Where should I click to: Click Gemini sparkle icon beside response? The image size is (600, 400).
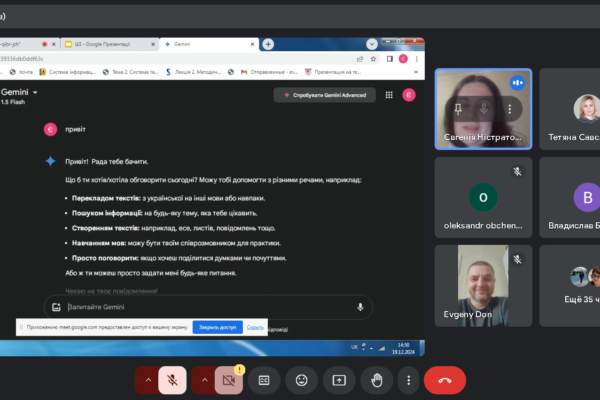point(51,161)
